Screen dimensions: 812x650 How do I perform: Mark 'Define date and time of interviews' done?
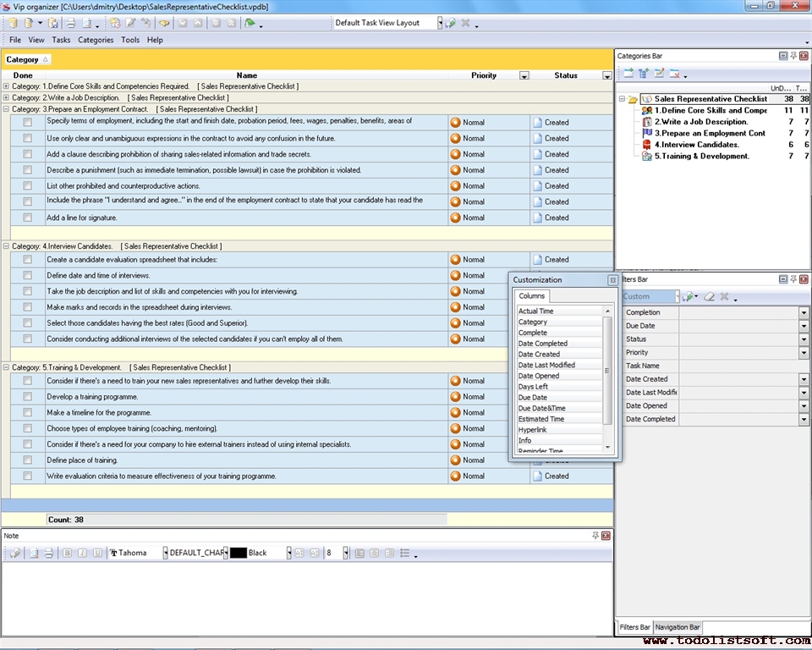28,275
